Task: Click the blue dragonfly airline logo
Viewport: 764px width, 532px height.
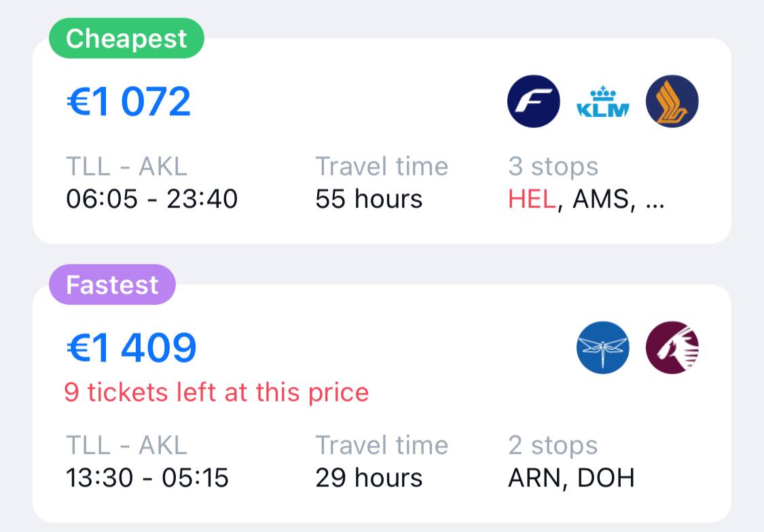Action: pyautogui.click(x=603, y=347)
